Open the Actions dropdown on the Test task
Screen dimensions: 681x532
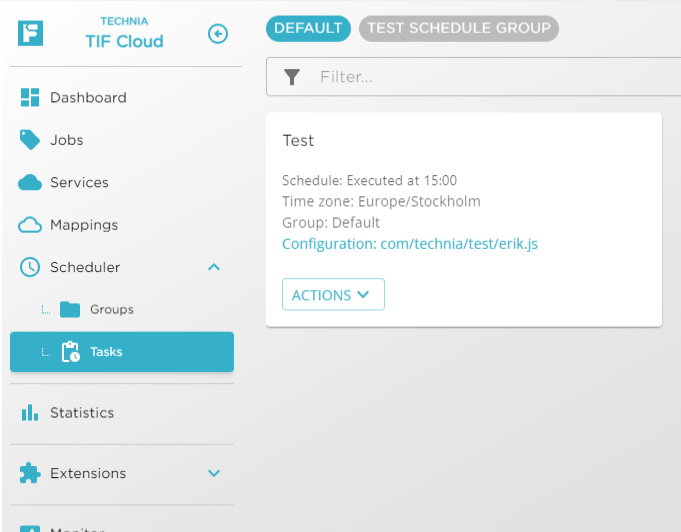click(x=333, y=295)
